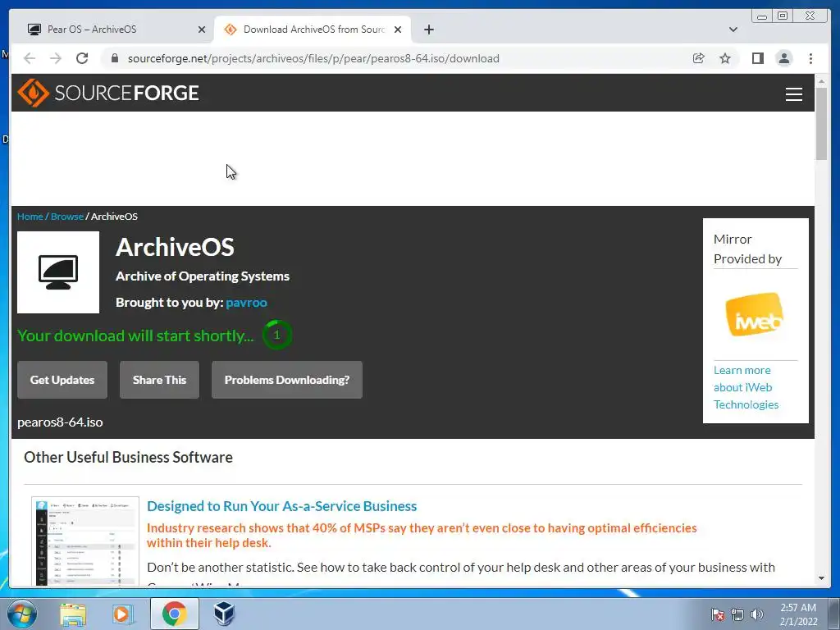Click the Other Useful Business Software heading
The height and width of the screenshot is (630, 840).
tap(128, 457)
